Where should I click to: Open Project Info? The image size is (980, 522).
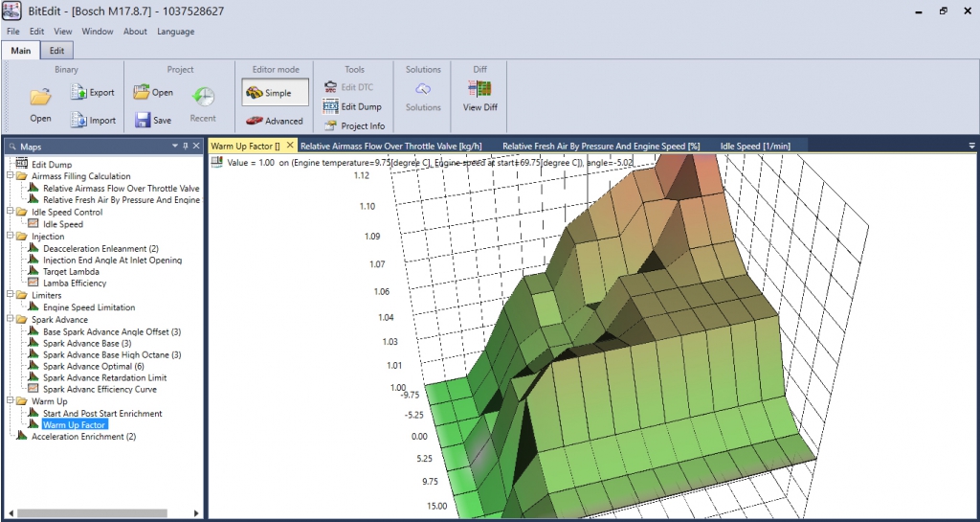(x=354, y=125)
